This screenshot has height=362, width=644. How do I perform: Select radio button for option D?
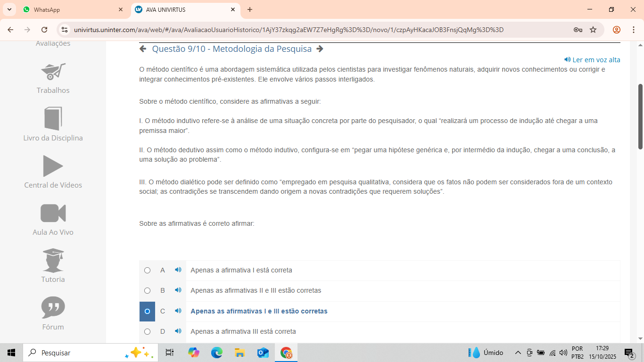pyautogui.click(x=148, y=332)
